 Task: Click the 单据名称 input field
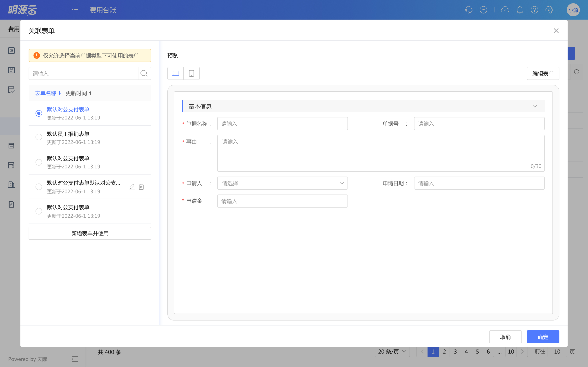click(282, 124)
